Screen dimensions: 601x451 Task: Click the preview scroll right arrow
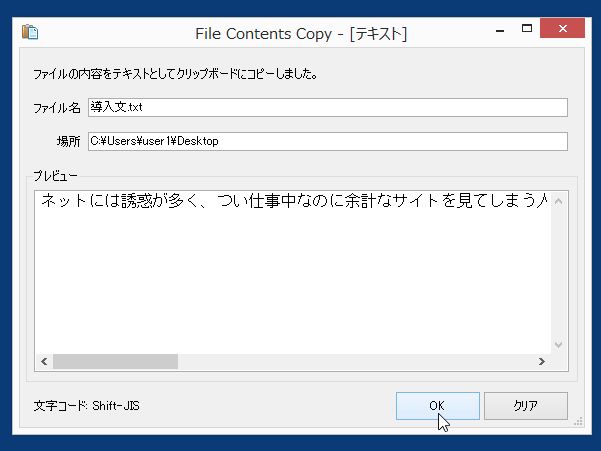point(542,361)
